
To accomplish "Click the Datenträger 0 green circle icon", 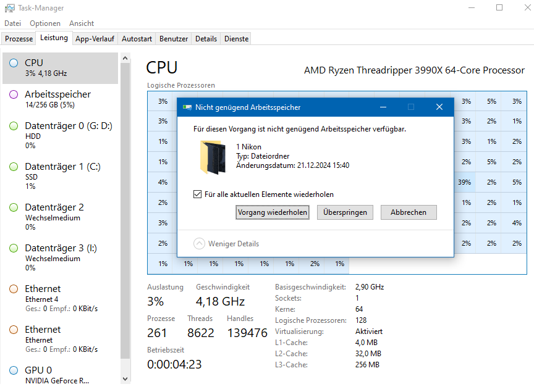I will point(14,126).
